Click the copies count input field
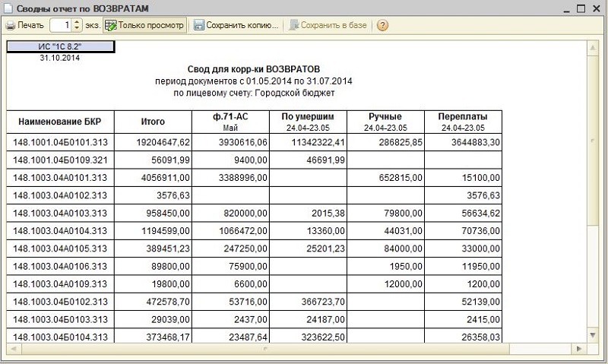Viewport: 608px width, 364px height. coord(61,25)
